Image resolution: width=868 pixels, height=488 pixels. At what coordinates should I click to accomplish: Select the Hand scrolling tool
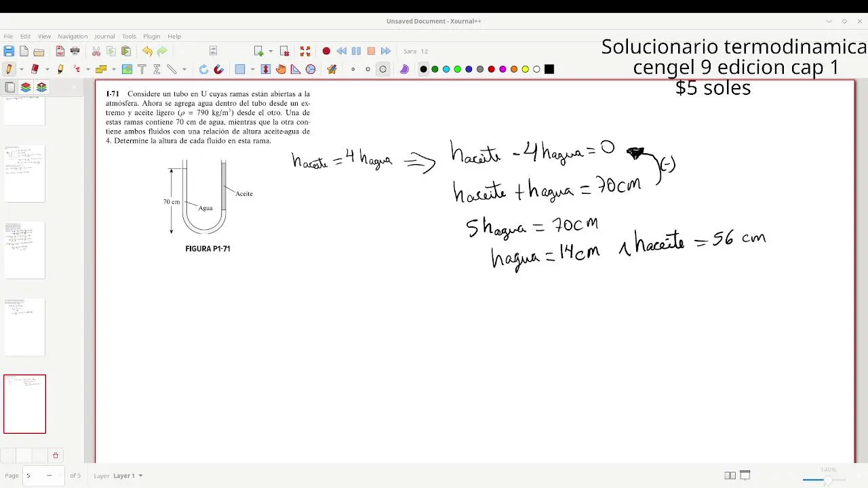click(281, 69)
